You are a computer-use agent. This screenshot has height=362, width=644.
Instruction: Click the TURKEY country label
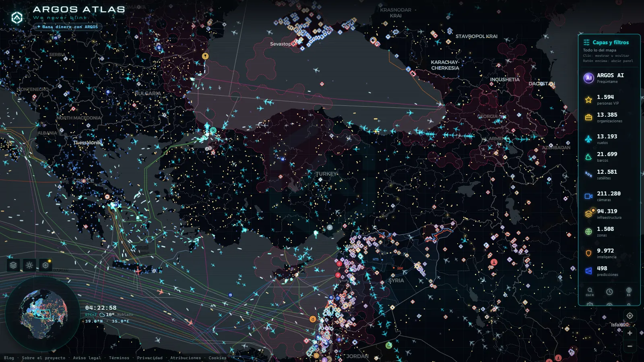tap(326, 174)
